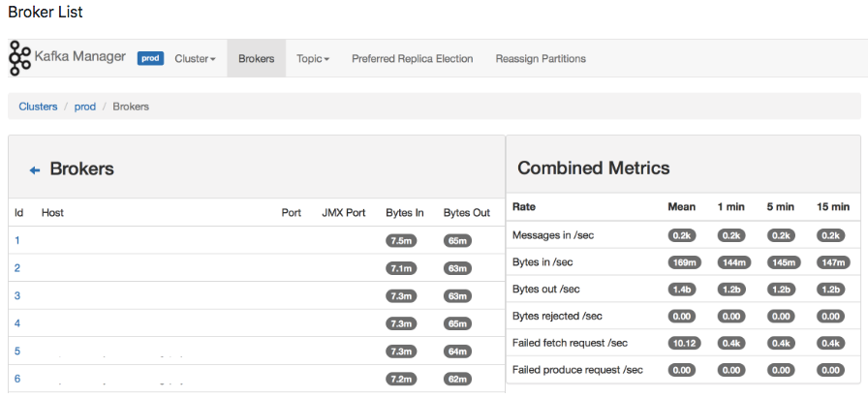Click the prod breadcrumb link
The height and width of the screenshot is (398, 868).
85,107
